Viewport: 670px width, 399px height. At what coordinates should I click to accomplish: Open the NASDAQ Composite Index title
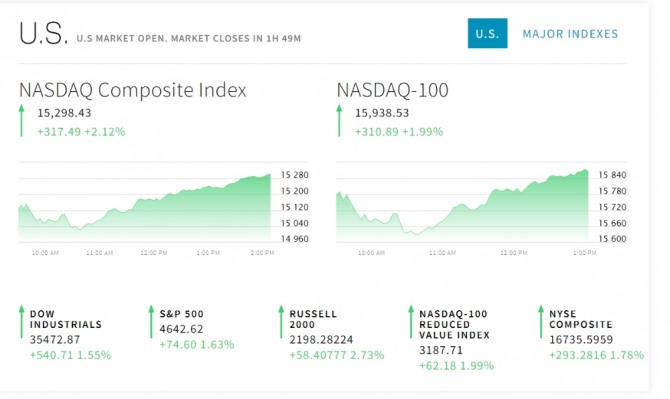(132, 90)
